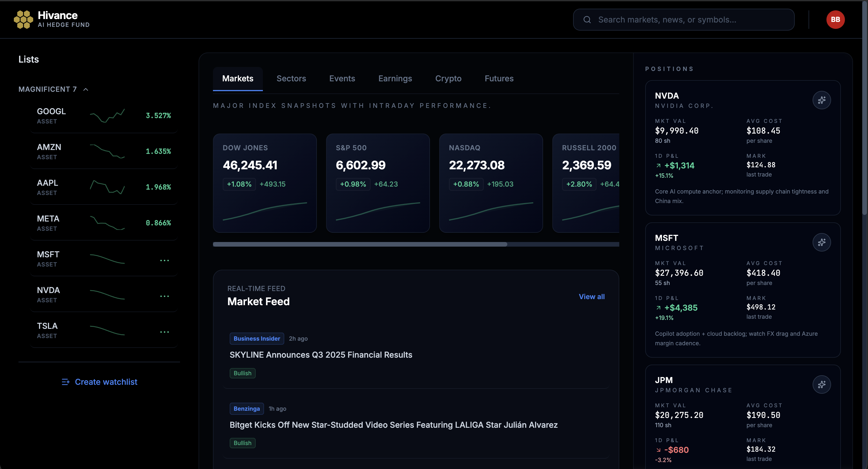Open the three-dot menu for TSLA
This screenshot has height=469, width=868.
point(164,332)
